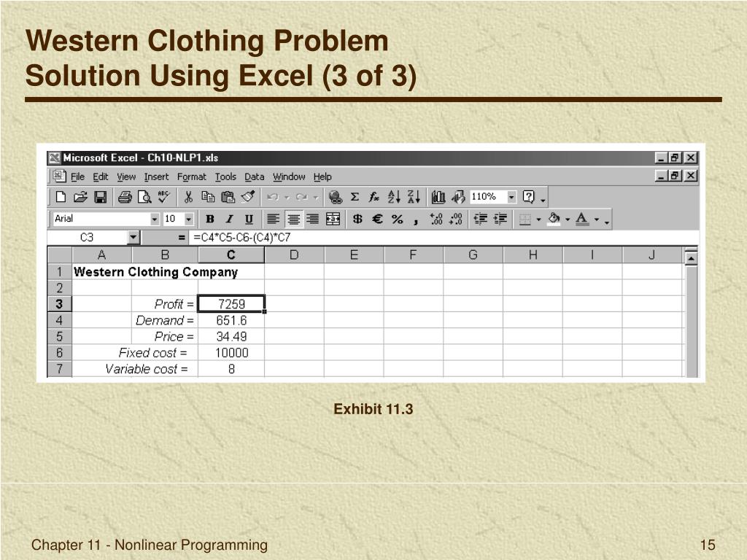Click the New workbook icon
This screenshot has width=747, height=560.
coord(61,197)
